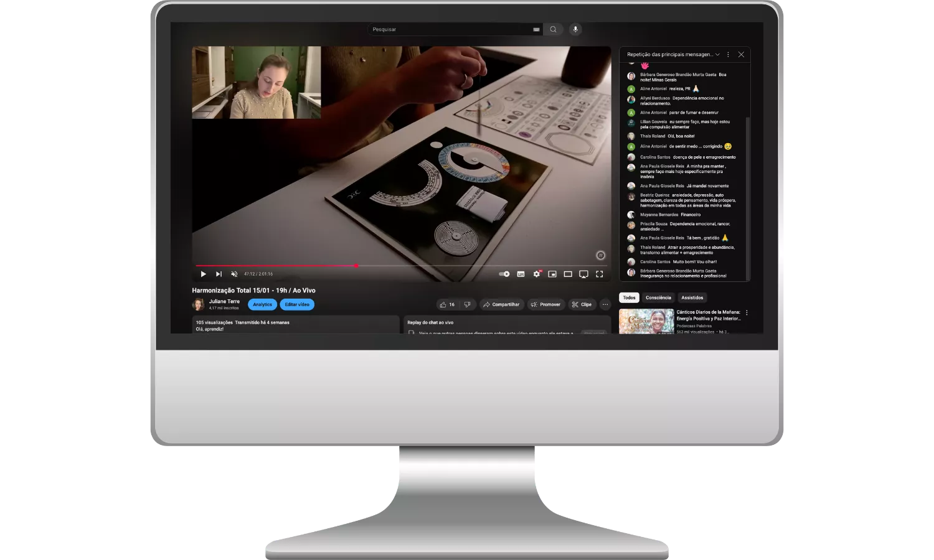Click Allyni Berdusco's avatar in the chat
Image resolution: width=934 pixels, height=560 pixels.
631,99
